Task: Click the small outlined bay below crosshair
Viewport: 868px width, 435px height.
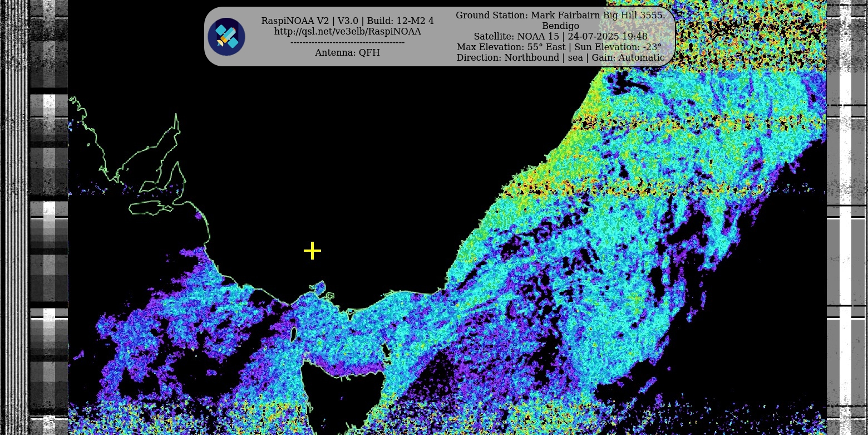Action: 318,288
